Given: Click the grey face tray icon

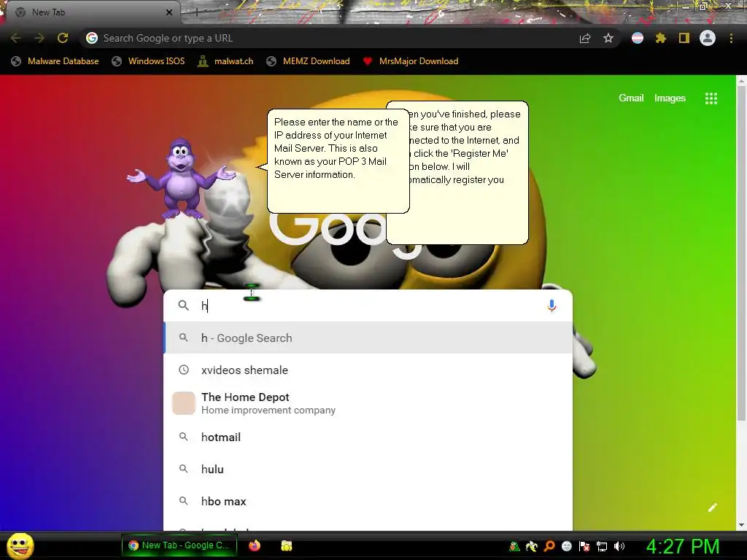Looking at the screenshot, I should [x=567, y=546].
